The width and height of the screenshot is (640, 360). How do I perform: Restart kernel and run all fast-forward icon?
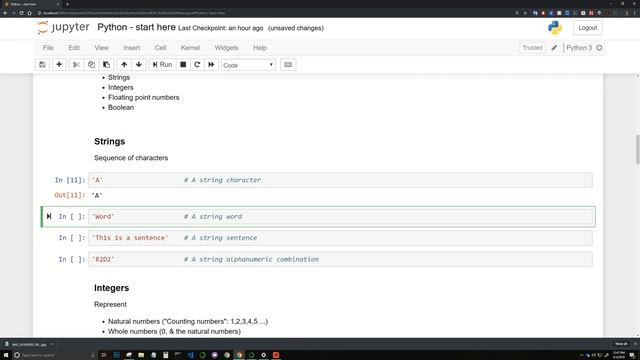[211, 64]
